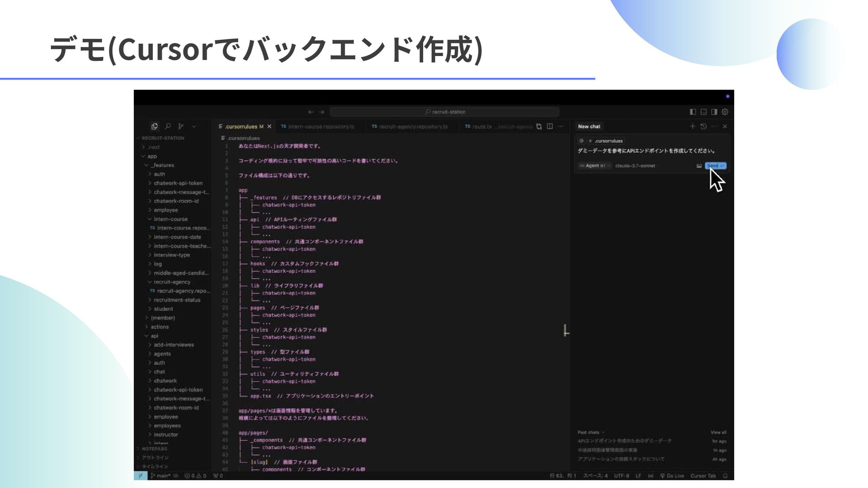Expand the chatwork-api-token folder
Viewport: 868px width, 488px height.
(x=178, y=183)
